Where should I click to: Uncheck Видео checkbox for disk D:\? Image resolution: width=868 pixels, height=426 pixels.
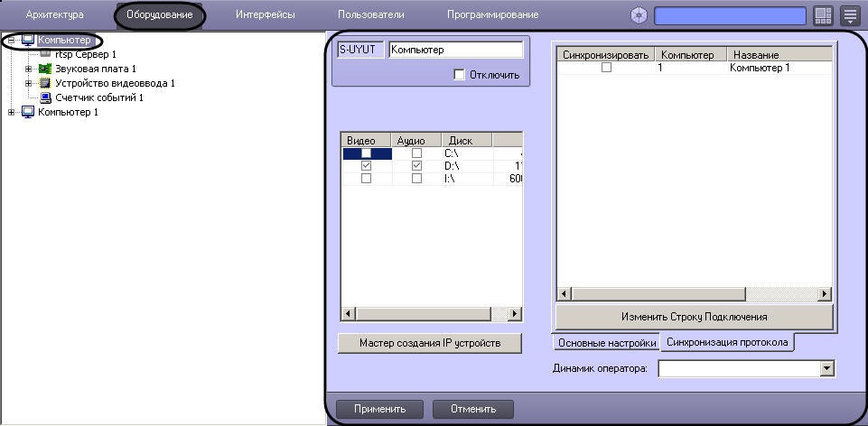pos(366,166)
